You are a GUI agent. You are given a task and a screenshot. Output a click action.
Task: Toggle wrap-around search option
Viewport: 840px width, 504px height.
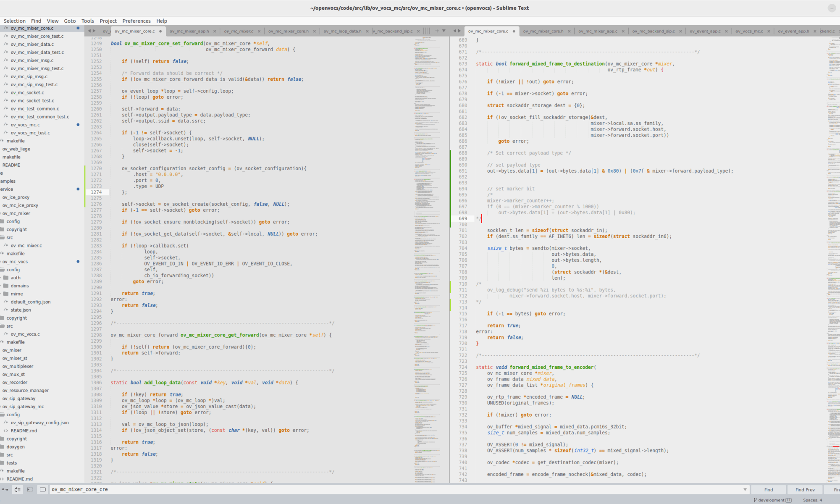click(18, 490)
